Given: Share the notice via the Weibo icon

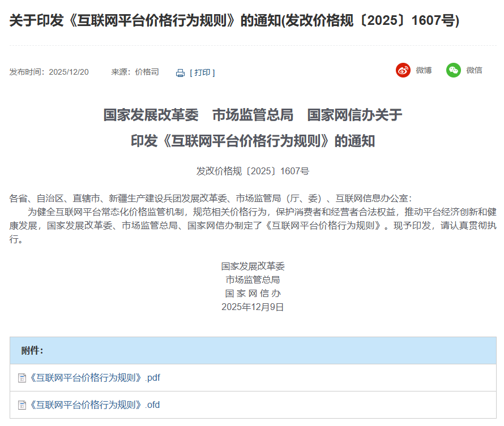Looking at the screenshot, I should click(x=403, y=70).
